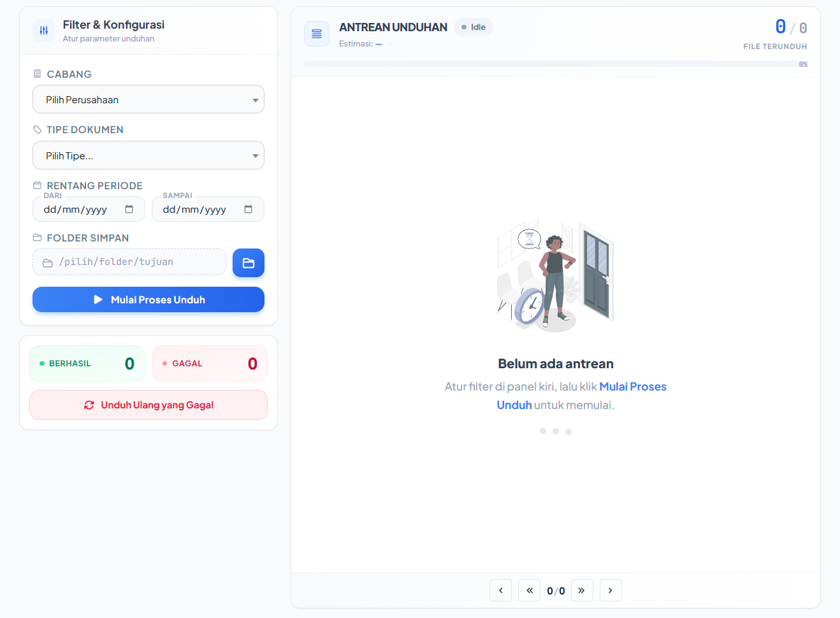840x618 pixels.
Task: Click the Sampai end date field
Action: coord(198,210)
